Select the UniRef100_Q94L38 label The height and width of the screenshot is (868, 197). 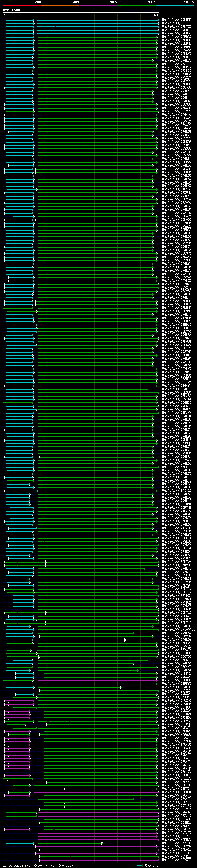click(x=177, y=579)
